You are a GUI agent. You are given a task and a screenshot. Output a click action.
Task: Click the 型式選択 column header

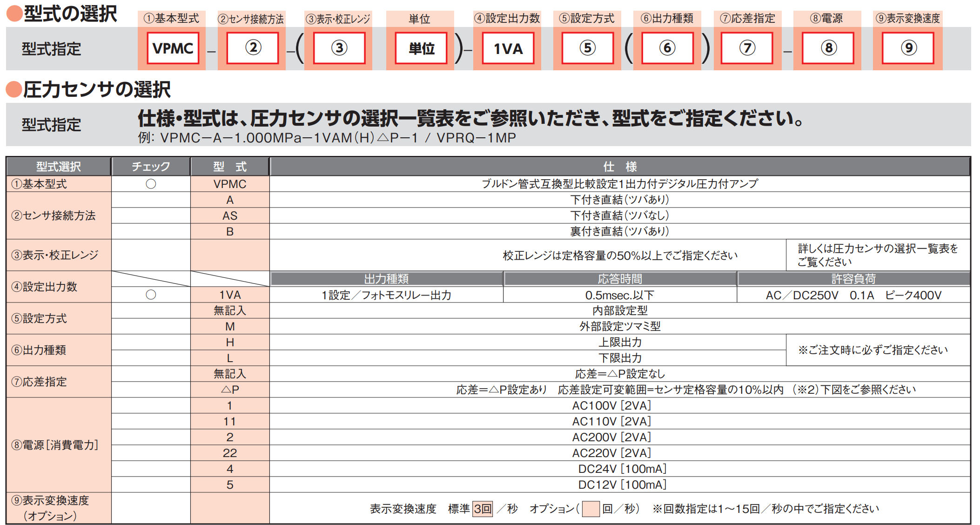click(x=59, y=167)
